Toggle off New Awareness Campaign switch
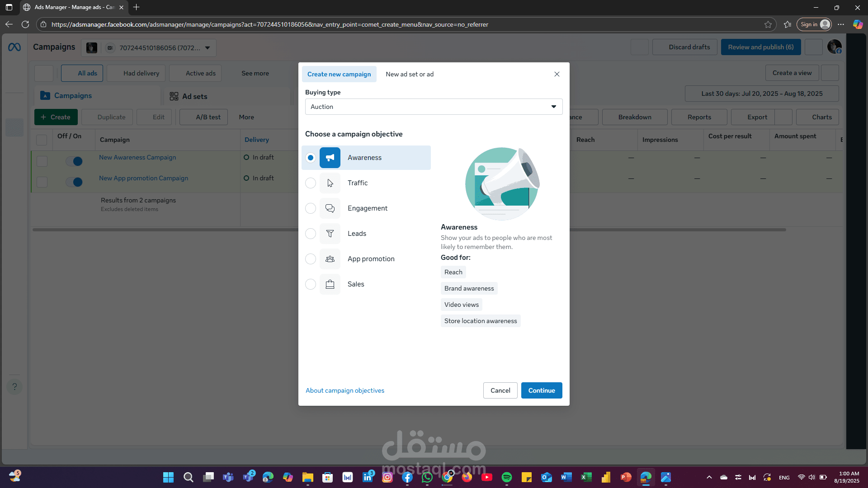 click(74, 161)
